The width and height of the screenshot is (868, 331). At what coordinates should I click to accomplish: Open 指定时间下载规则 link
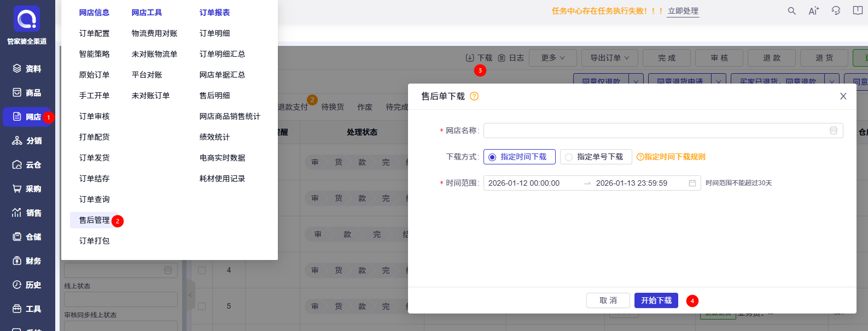coord(671,157)
